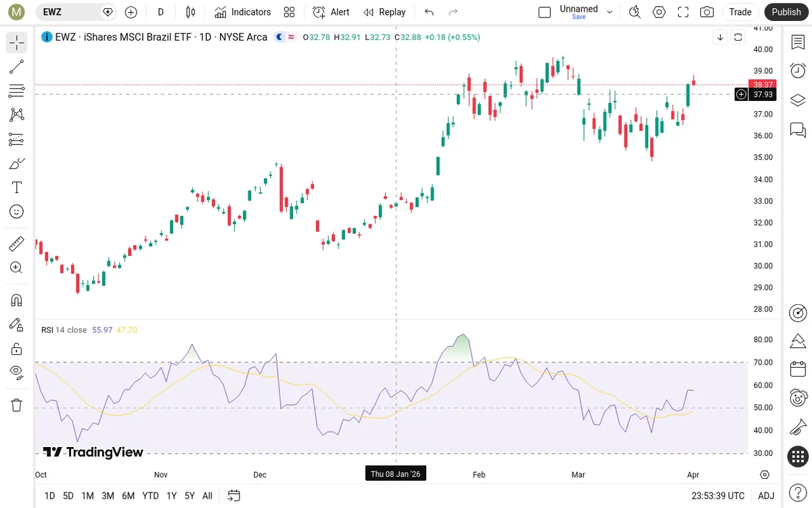Open the emoji icons tool
The image size is (812, 508).
click(17, 212)
